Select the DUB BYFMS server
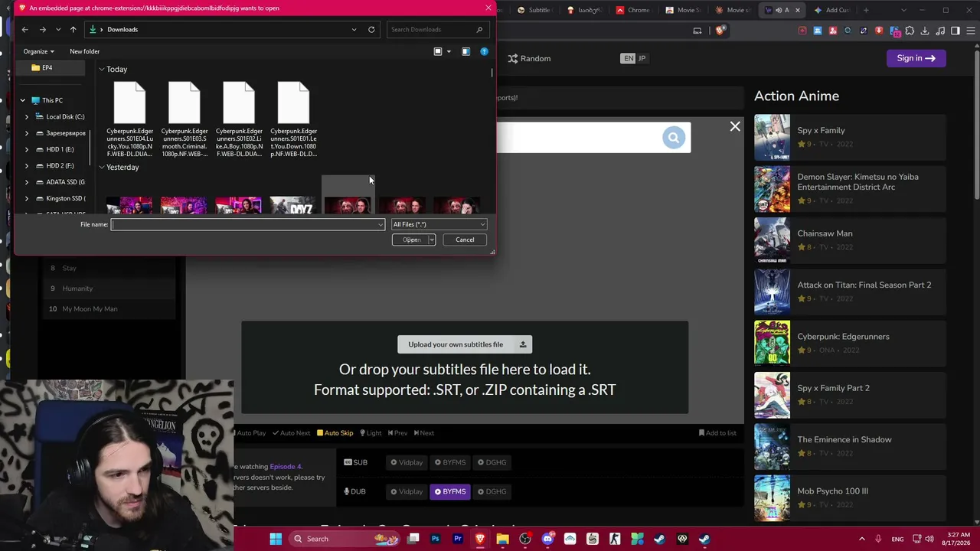This screenshot has width=980, height=551. (450, 491)
